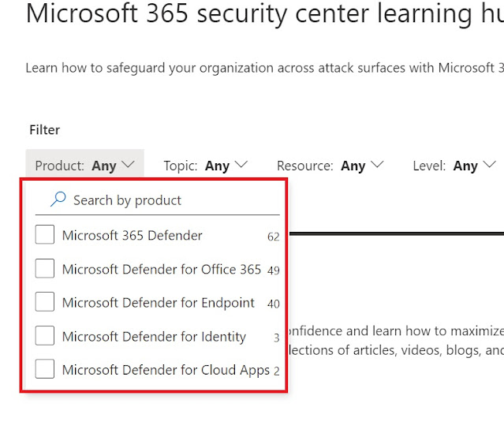Click the Topic filter chevron arrow
The height and width of the screenshot is (429, 504).
click(241, 165)
